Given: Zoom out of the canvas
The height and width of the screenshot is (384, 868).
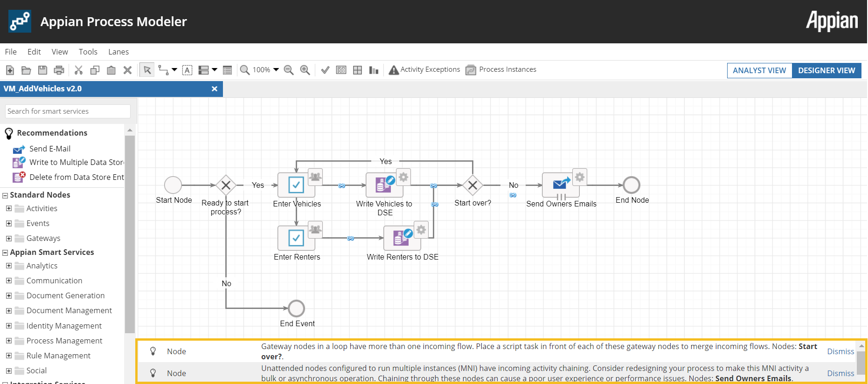Looking at the screenshot, I should (x=289, y=70).
